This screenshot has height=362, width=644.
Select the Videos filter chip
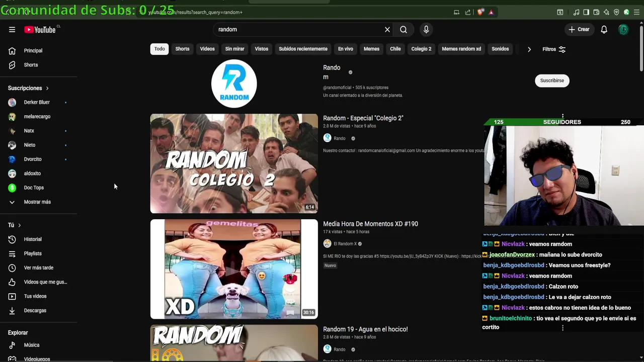coord(207,49)
